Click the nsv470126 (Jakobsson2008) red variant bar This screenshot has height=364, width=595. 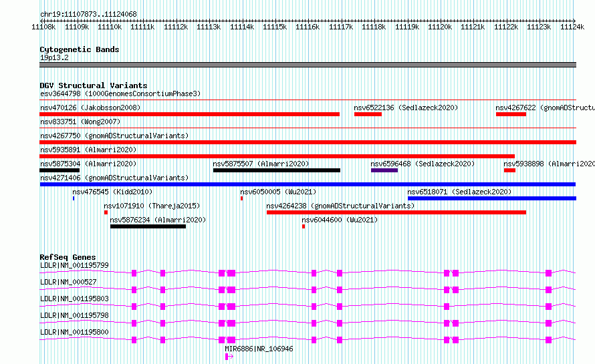pyautogui.click(x=189, y=114)
